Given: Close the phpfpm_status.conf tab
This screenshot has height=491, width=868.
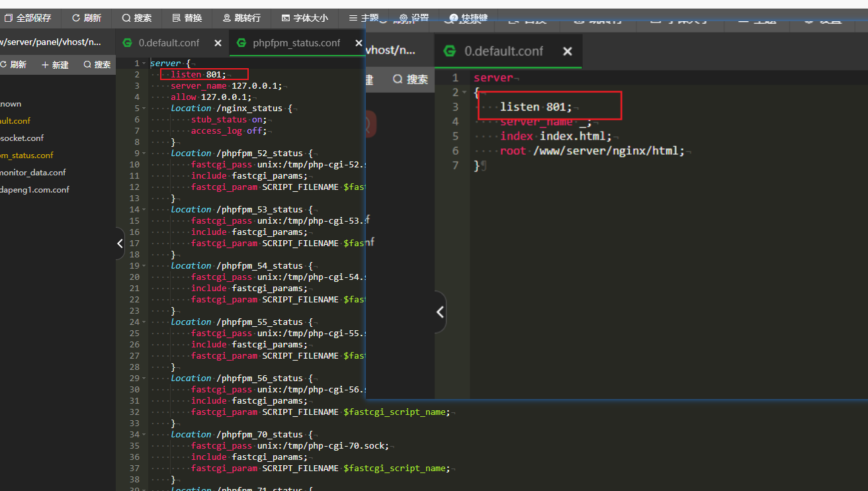Looking at the screenshot, I should pos(359,43).
